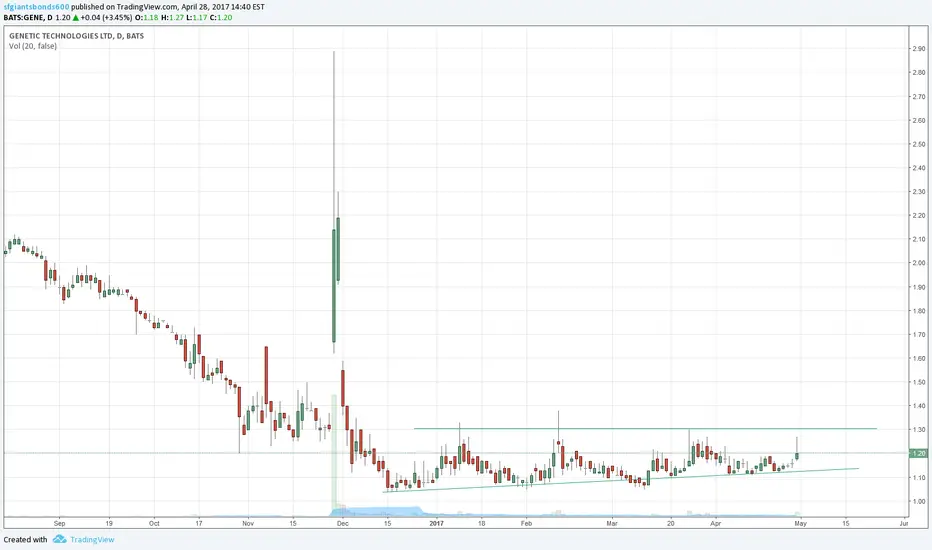Image resolution: width=932 pixels, height=550 pixels.
Task: Select the horizontal resistance line near 1.30
Action: click(645, 429)
